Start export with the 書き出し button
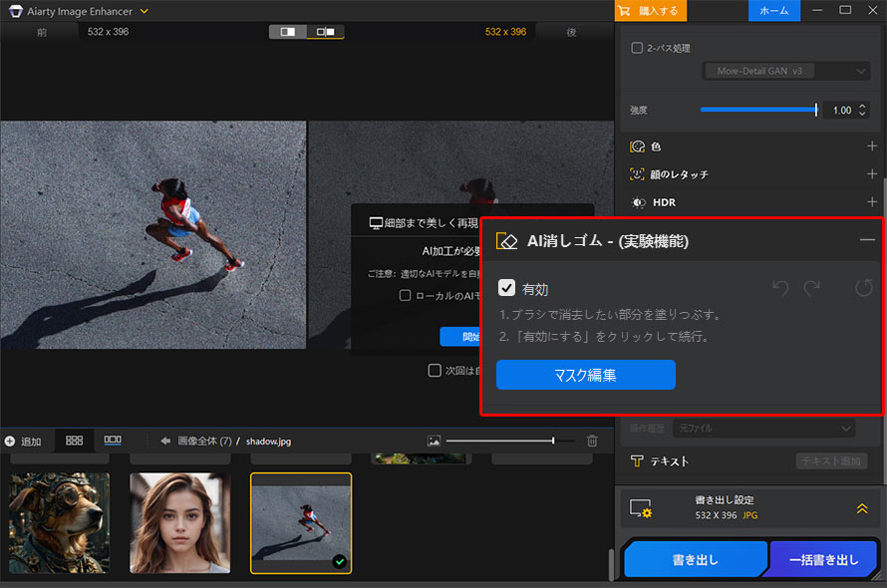Image resolution: width=887 pixels, height=588 pixels. (x=695, y=559)
